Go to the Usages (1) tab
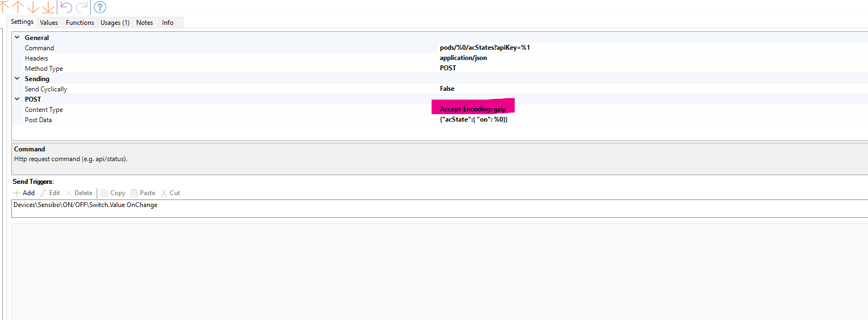Screen dimensions: 868x320 [x=115, y=23]
